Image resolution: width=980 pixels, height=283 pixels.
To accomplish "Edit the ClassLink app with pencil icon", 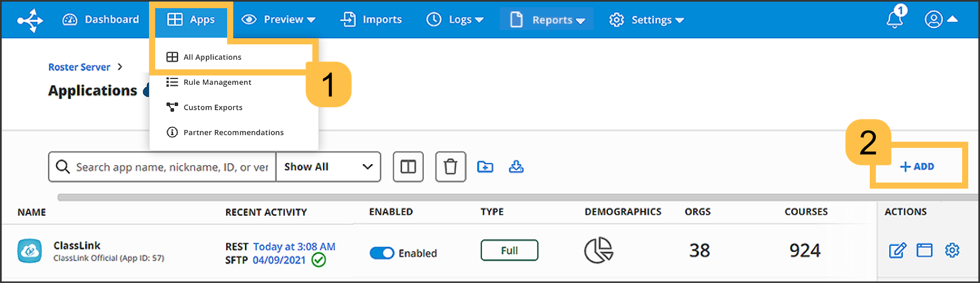I will (x=897, y=250).
